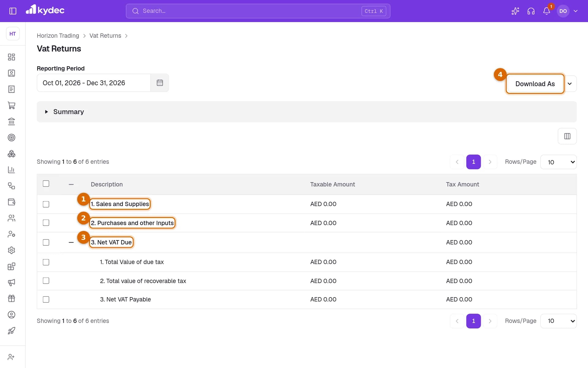Open the profile circle icon in sidebar
This screenshot has height=368, width=588.
point(11,315)
